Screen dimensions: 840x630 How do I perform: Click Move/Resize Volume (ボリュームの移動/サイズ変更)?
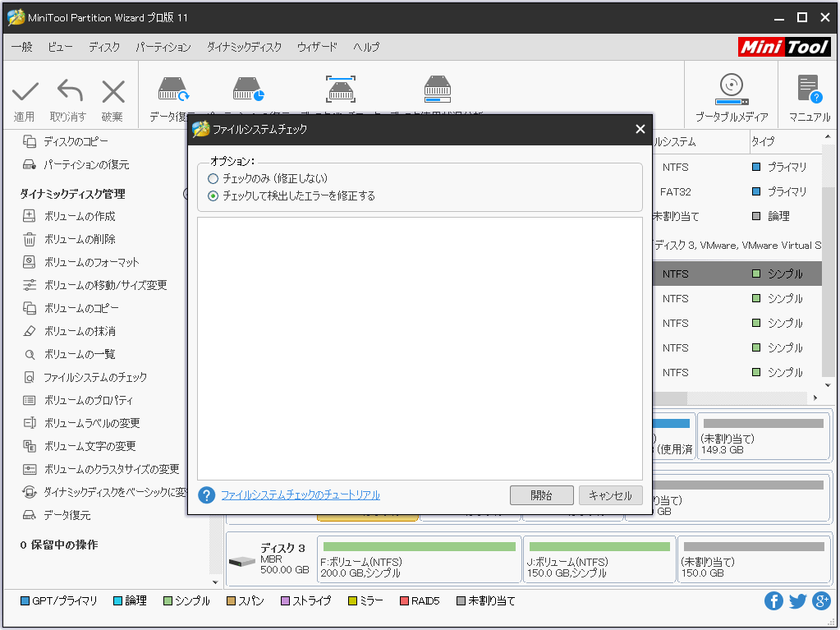coord(94,285)
